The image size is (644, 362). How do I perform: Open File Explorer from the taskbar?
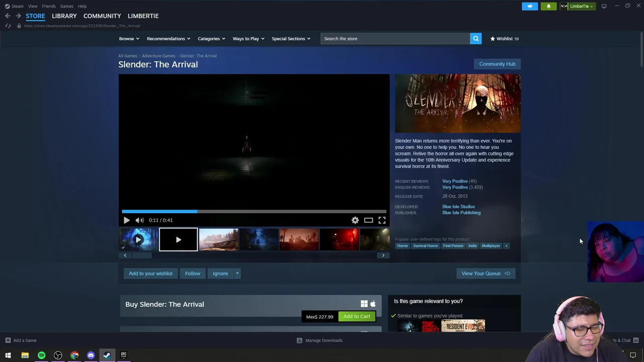pos(25,355)
